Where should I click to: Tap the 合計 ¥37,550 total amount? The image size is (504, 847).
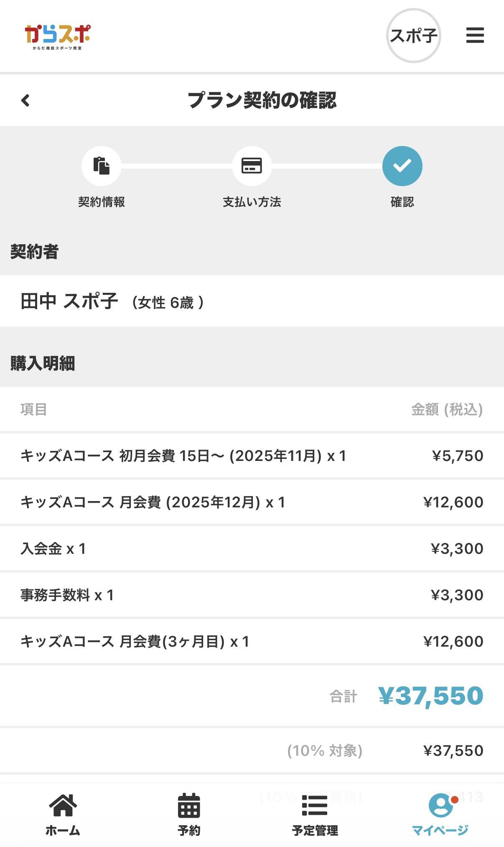430,696
